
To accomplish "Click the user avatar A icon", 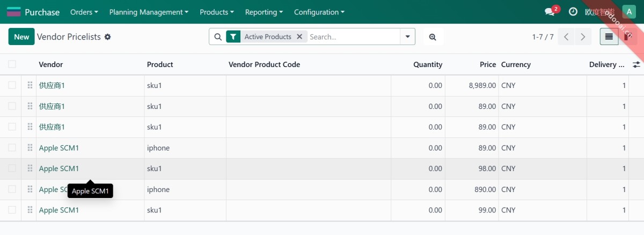I will pos(628,12).
